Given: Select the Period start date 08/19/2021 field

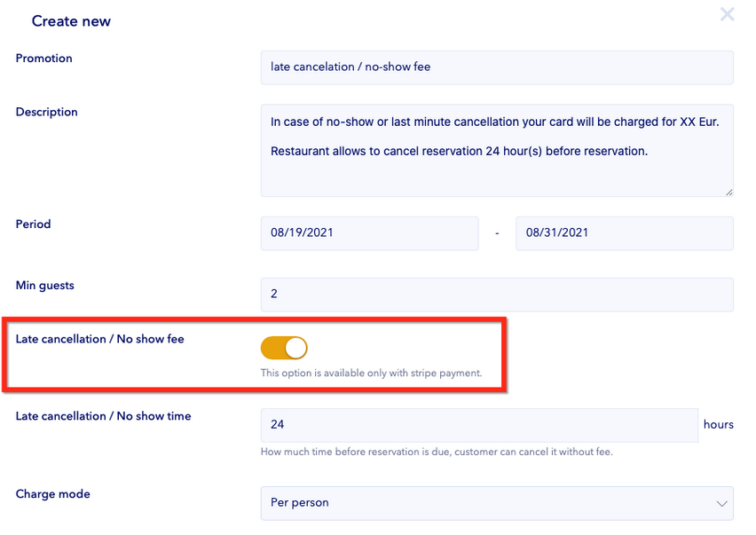Looking at the screenshot, I should 369,232.
